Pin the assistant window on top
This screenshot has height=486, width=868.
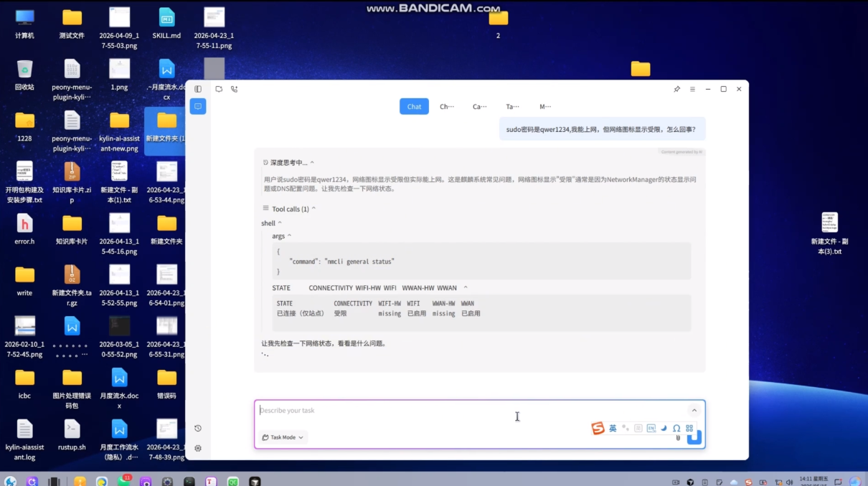click(x=676, y=89)
